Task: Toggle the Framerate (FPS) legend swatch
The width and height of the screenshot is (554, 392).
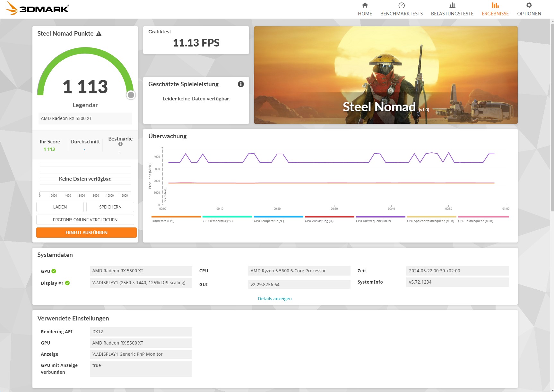Action: coord(176,217)
